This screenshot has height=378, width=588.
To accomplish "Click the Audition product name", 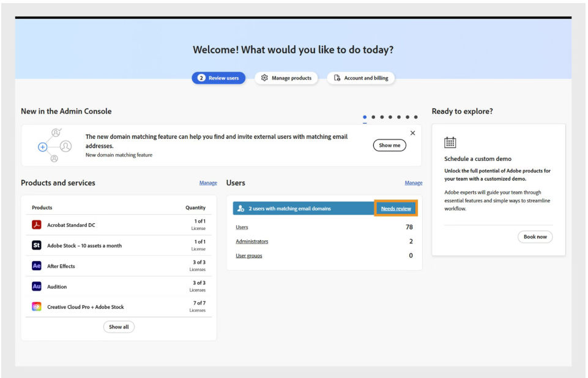I will click(x=57, y=287).
